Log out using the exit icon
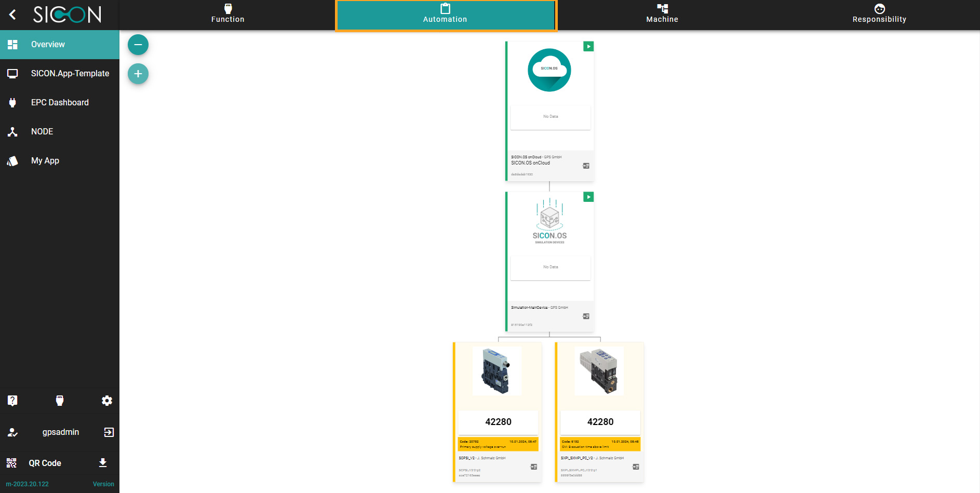This screenshot has width=980, height=493. (x=109, y=432)
